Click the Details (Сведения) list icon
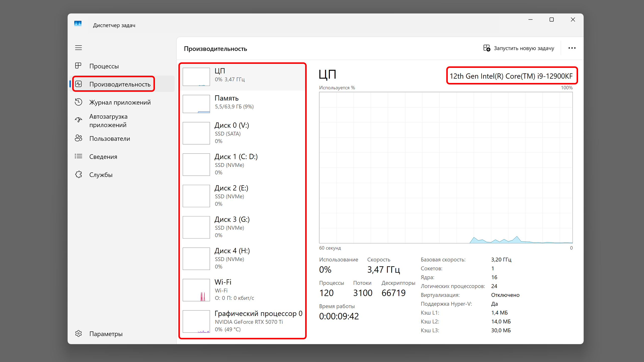The height and width of the screenshot is (362, 644). [78, 156]
